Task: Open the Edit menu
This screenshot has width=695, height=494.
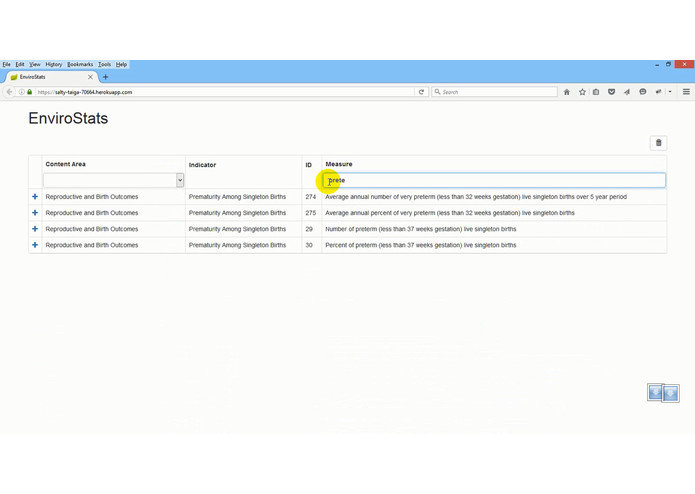Action: 20,64
